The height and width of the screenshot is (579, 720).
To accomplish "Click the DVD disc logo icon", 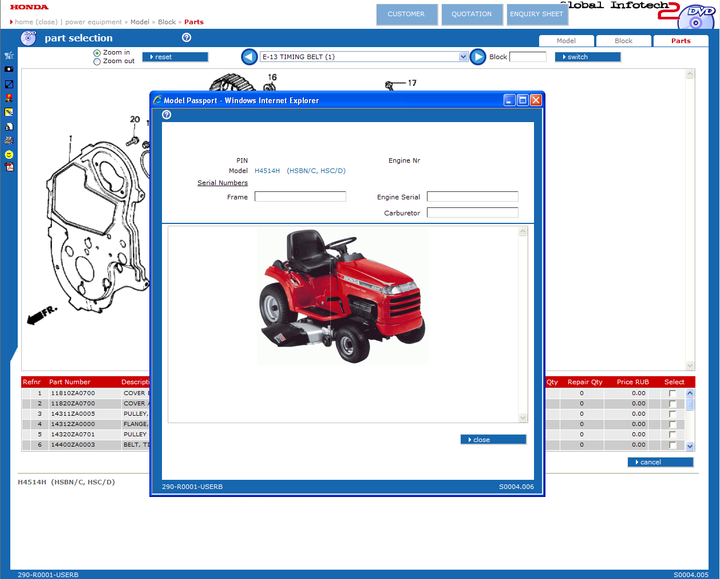I will point(696,19).
